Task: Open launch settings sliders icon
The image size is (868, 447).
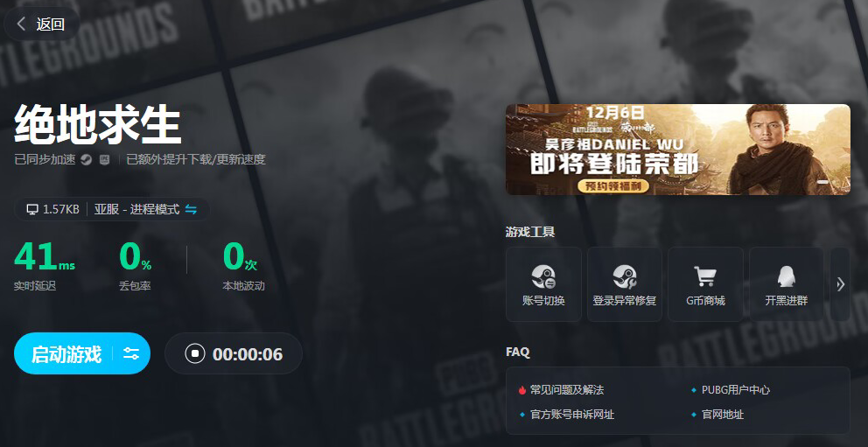Action: pos(131,354)
